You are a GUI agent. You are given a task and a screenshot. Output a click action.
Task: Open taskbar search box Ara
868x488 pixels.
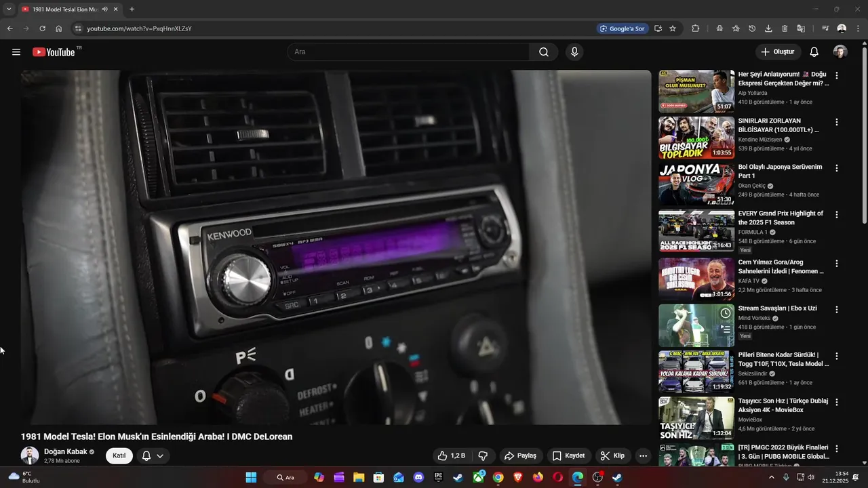coord(286,477)
